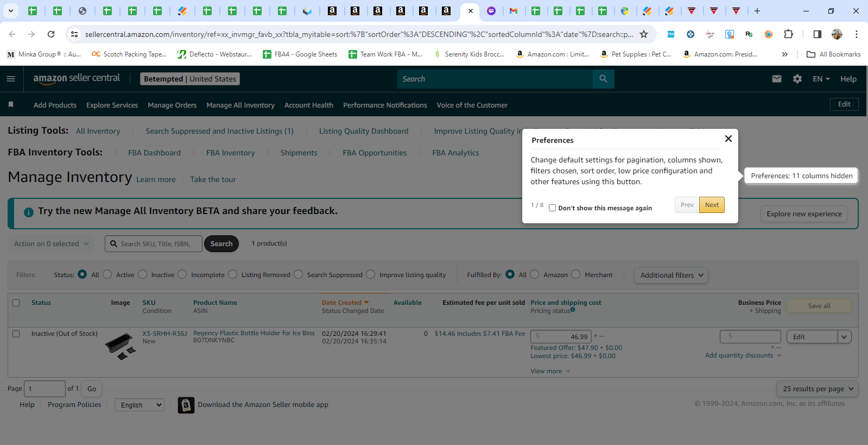Click the Amazon Seller mobile app icon
Image resolution: width=868 pixels, height=445 pixels.
click(186, 405)
